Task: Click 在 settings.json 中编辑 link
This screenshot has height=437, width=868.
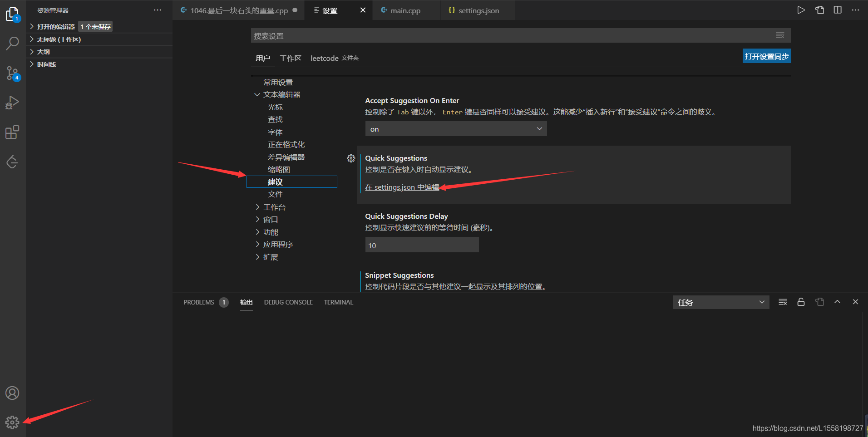Action: (x=402, y=187)
